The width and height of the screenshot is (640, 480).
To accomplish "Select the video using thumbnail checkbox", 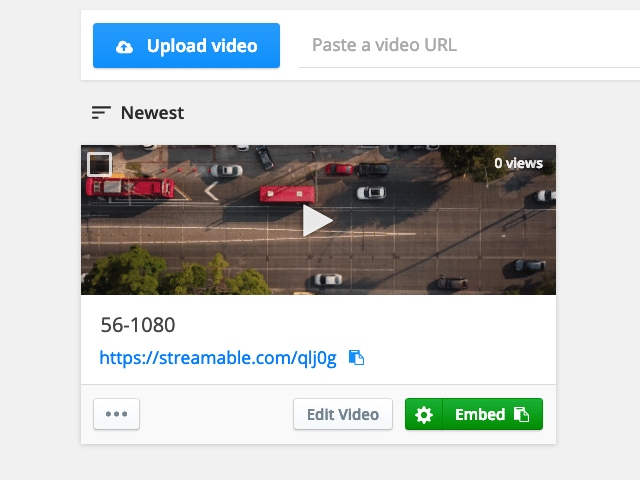I will 99,164.
